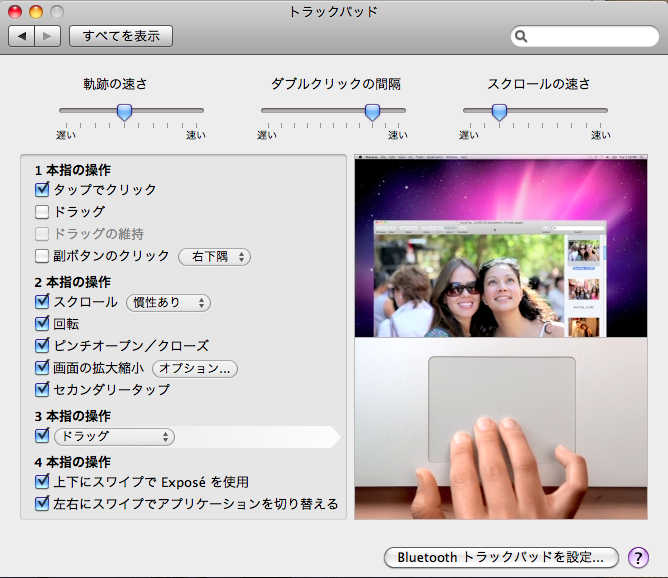Click the 軌跡の速さ slider handle
This screenshot has width=668, height=578.
(x=124, y=112)
